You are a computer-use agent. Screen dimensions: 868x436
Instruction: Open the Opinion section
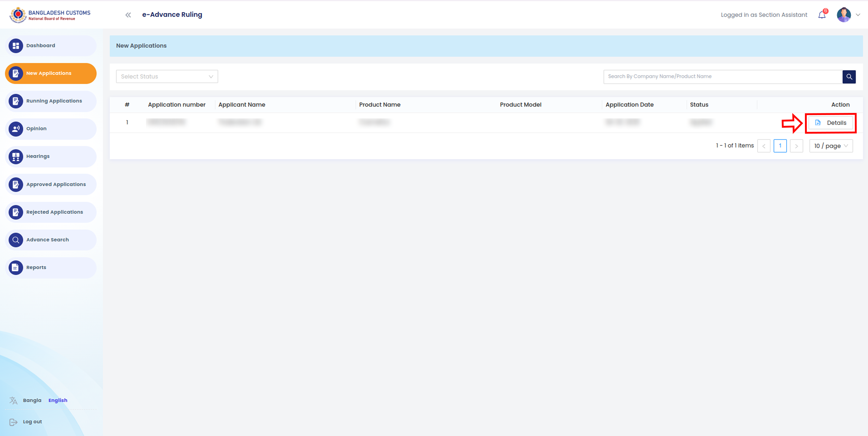pyautogui.click(x=51, y=129)
